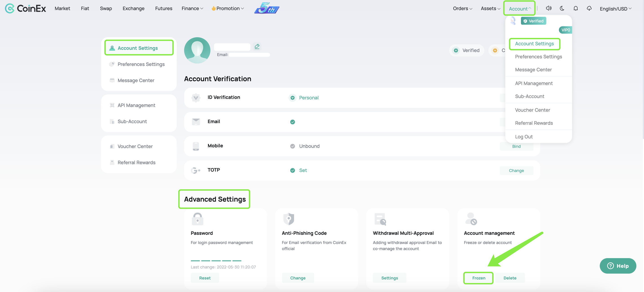Expand the Promotion dropdown
644x292 pixels.
click(x=227, y=8)
